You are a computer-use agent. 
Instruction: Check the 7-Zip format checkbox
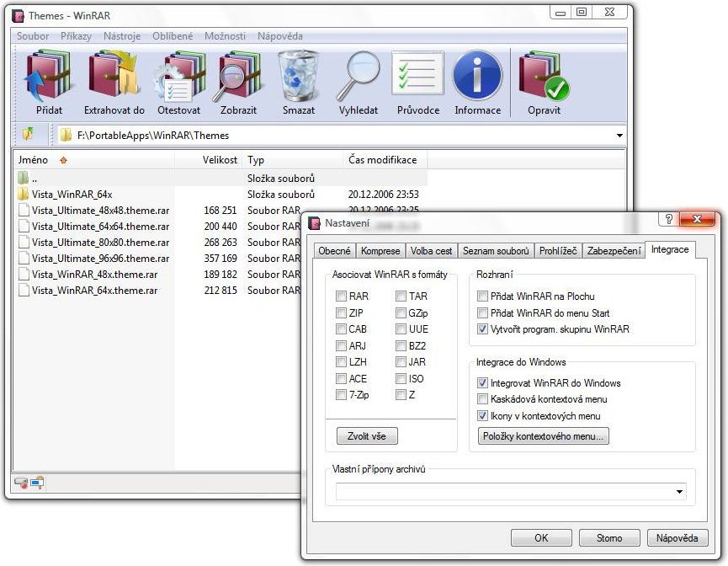coord(341,395)
